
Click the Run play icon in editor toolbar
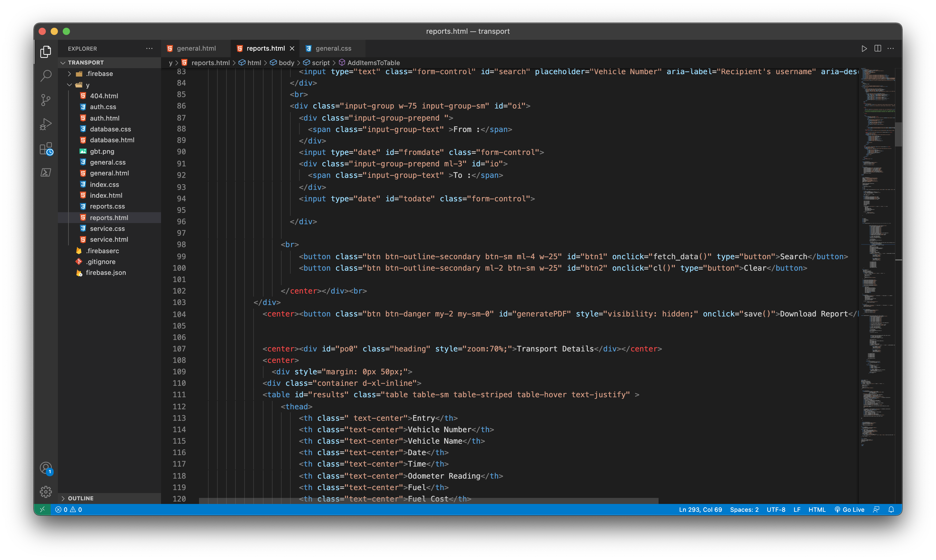pos(864,48)
